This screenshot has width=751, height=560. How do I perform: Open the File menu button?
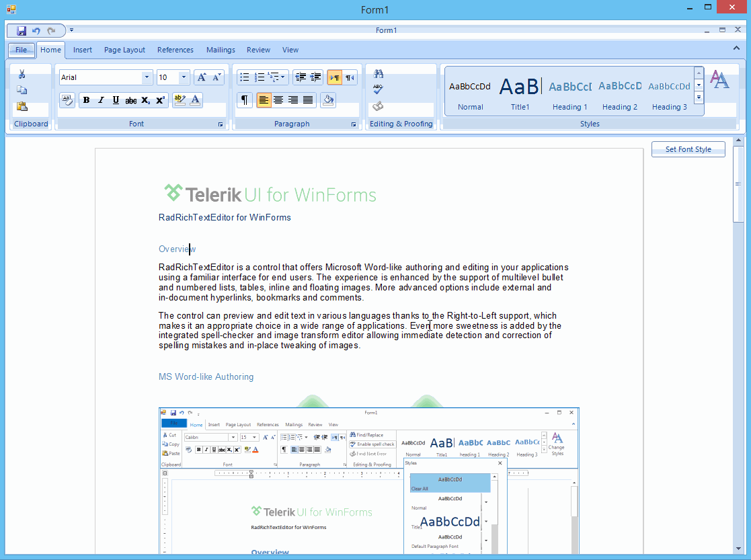point(22,50)
